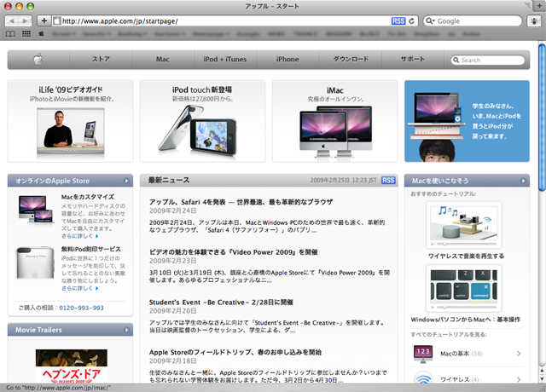
Task: Open the new tab plus at window corner
Action: tap(539, 5)
